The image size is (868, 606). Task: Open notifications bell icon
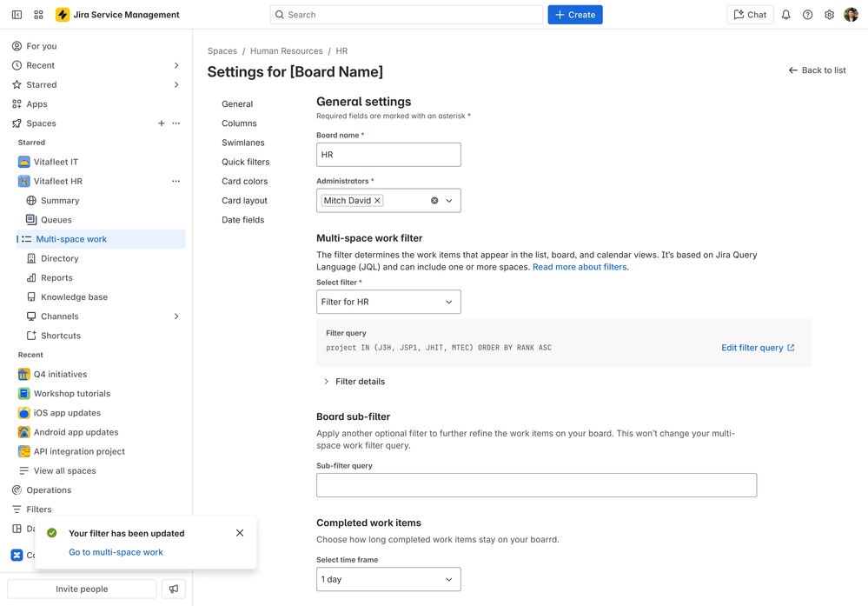click(x=786, y=15)
